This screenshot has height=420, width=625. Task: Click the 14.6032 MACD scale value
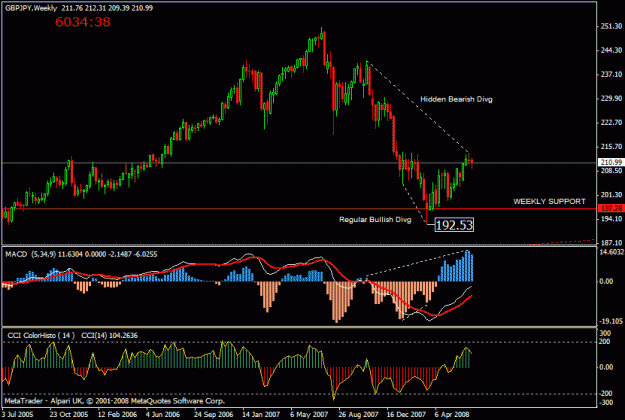pyautogui.click(x=611, y=252)
